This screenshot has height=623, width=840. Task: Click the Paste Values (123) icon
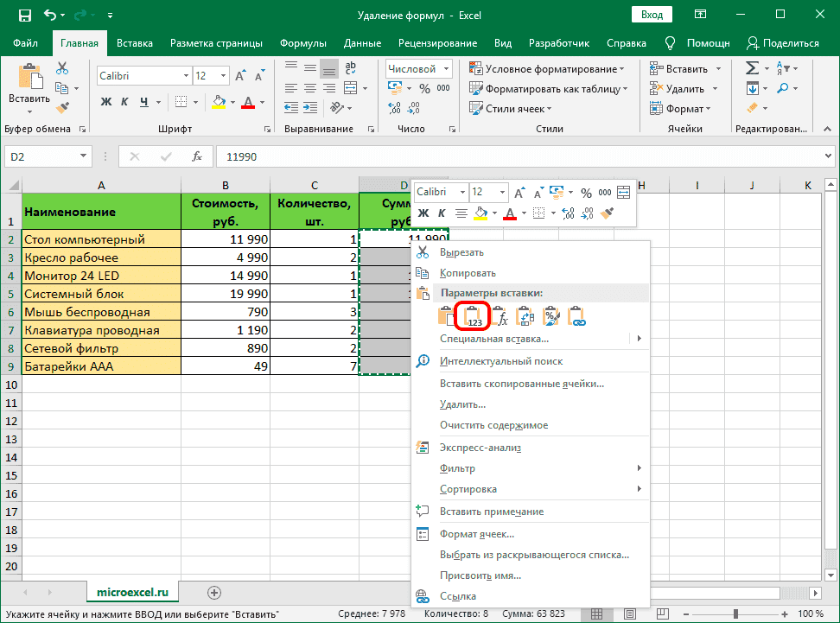tap(474, 316)
